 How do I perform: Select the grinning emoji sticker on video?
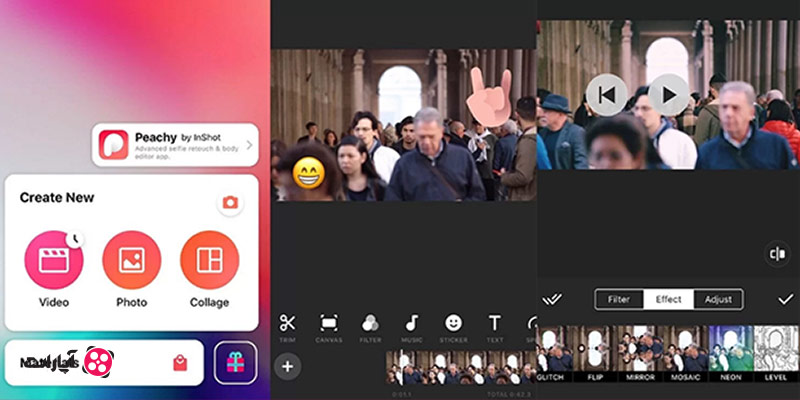pyautogui.click(x=309, y=173)
